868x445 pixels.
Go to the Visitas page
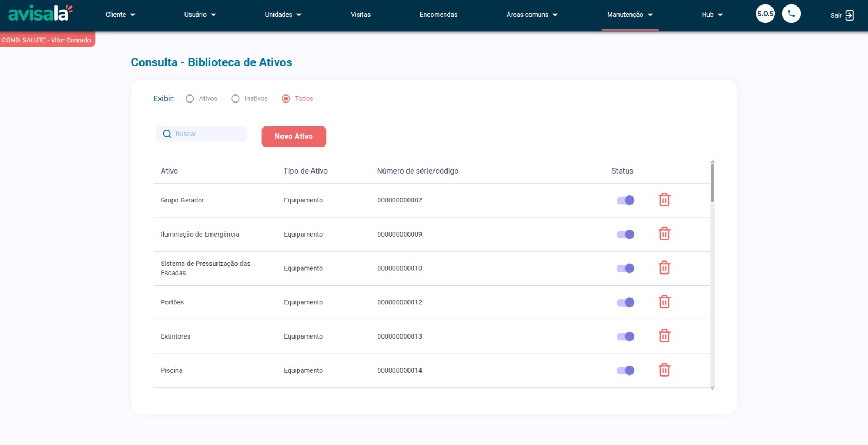pyautogui.click(x=360, y=15)
